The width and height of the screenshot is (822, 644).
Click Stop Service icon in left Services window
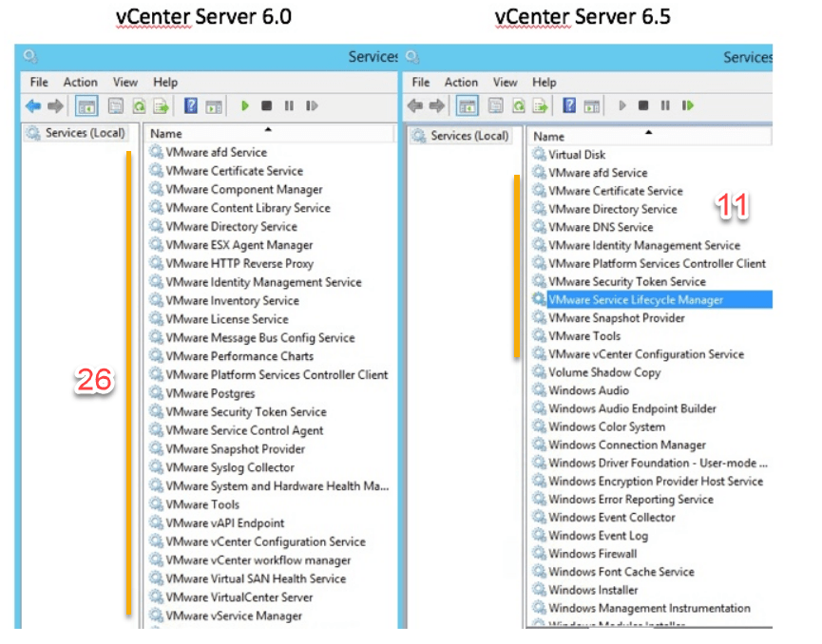[x=267, y=106]
